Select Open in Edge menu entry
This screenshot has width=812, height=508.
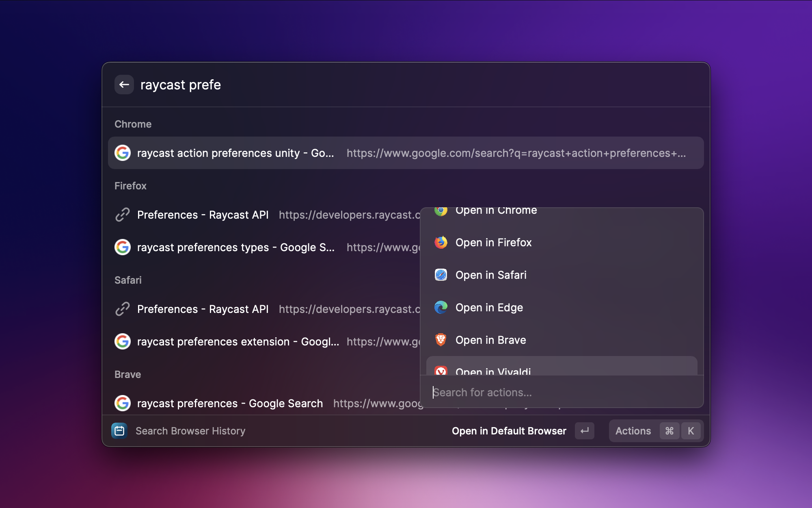pos(489,308)
